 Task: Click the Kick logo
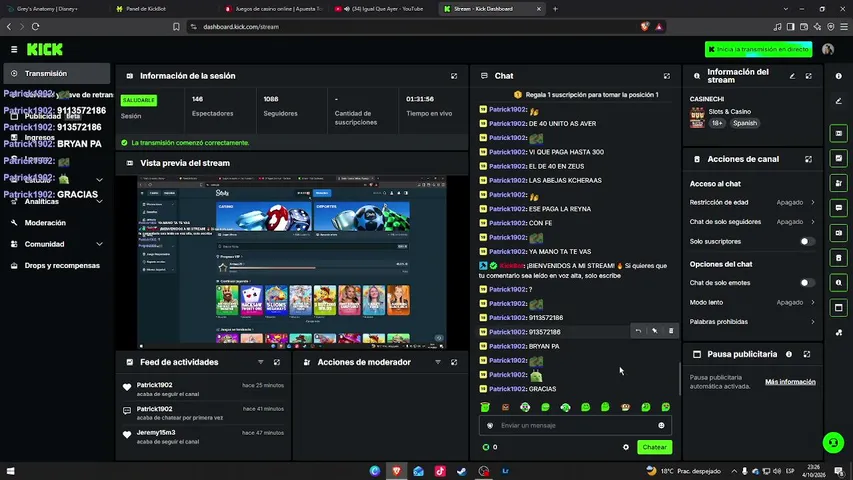[x=45, y=50]
